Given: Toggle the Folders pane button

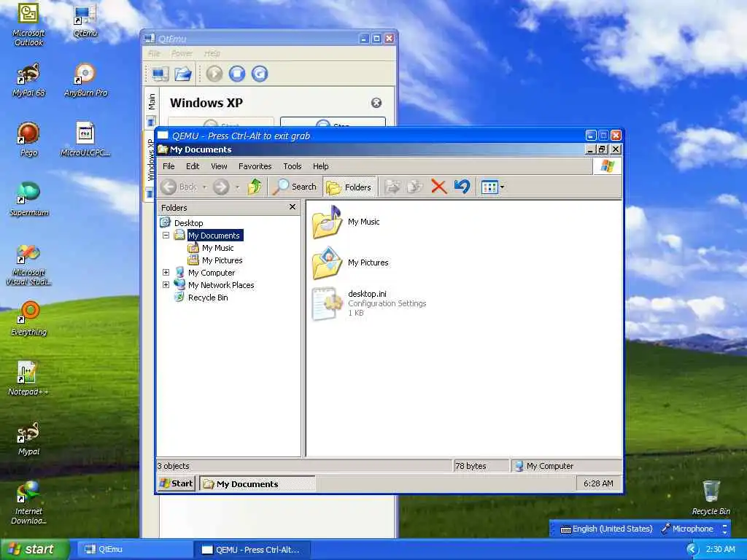Looking at the screenshot, I should [x=349, y=187].
